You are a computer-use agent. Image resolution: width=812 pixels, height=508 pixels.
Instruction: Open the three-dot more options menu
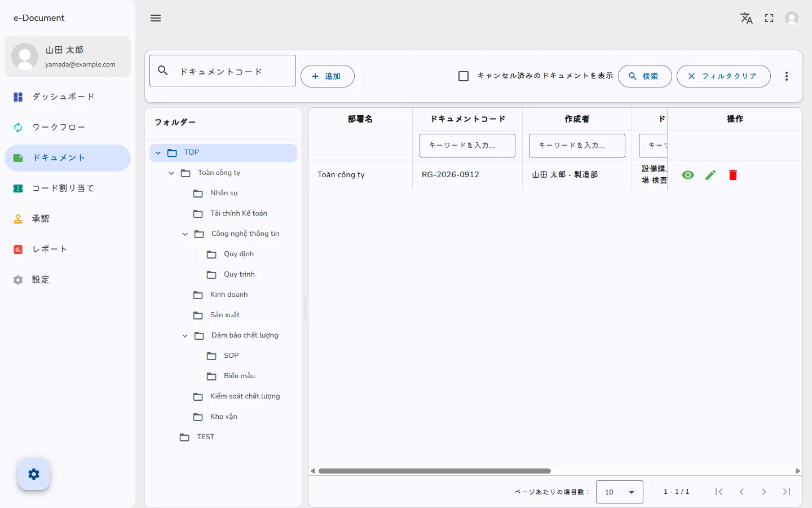click(787, 76)
